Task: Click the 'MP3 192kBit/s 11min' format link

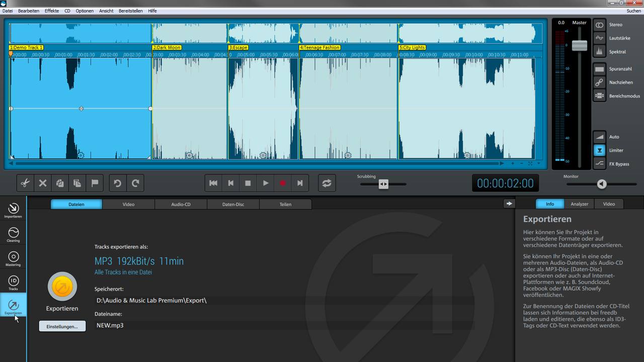Action: click(139, 261)
